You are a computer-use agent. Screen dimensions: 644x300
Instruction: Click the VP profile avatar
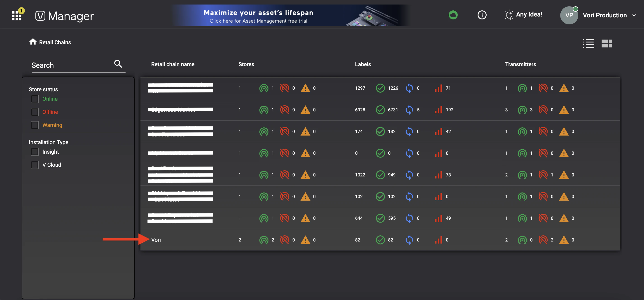point(569,16)
